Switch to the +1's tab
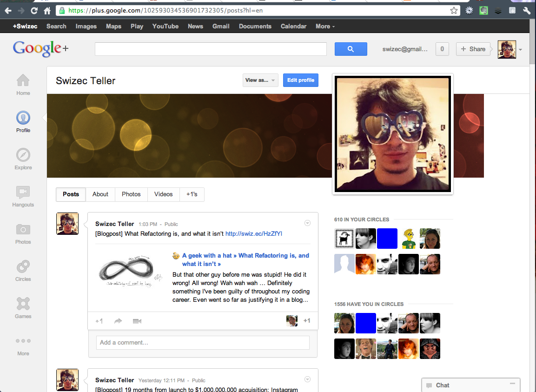 coord(192,194)
